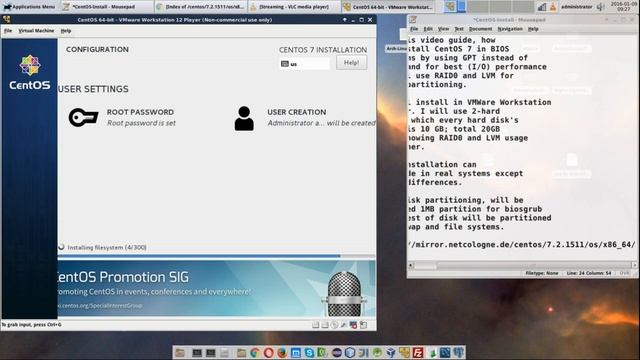This screenshot has height=360, width=640.
Task: Click the 'us' keyboard layout field
Action: [x=304, y=64]
